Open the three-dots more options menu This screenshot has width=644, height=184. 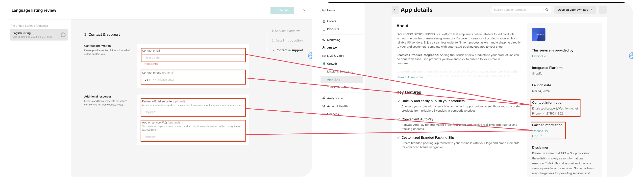[603, 10]
